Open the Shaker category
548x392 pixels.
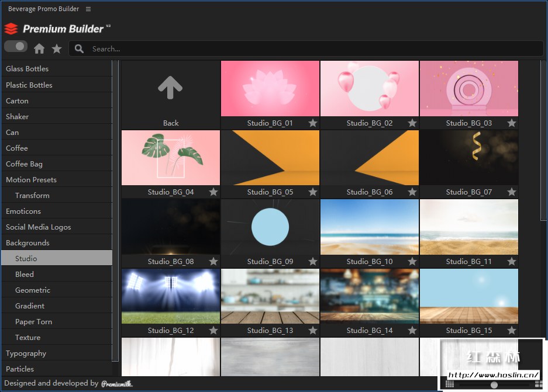(x=57, y=116)
